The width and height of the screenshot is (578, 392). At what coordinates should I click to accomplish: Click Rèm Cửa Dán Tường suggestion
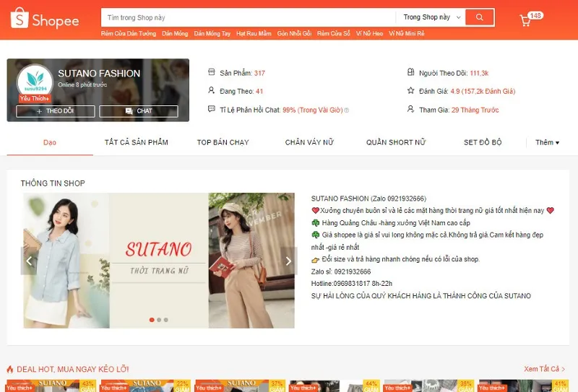click(129, 33)
